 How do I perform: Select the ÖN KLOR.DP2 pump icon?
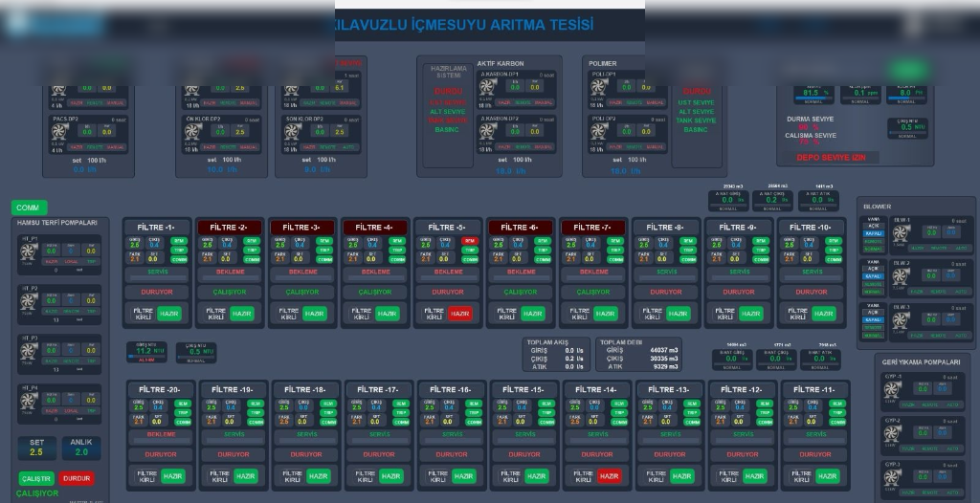[192, 131]
